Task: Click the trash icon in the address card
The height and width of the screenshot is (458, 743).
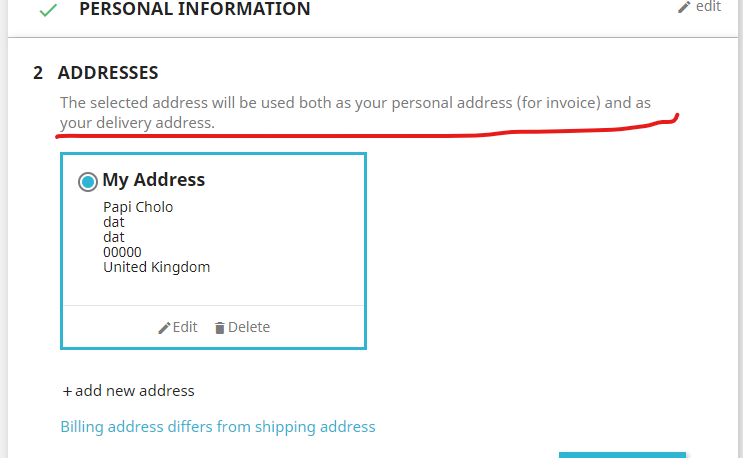Action: tap(220, 328)
